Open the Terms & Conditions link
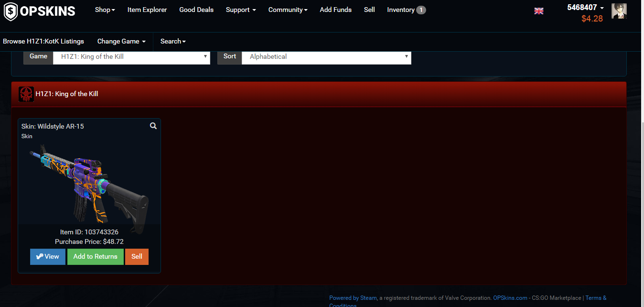This screenshot has width=644, height=307. point(596,298)
